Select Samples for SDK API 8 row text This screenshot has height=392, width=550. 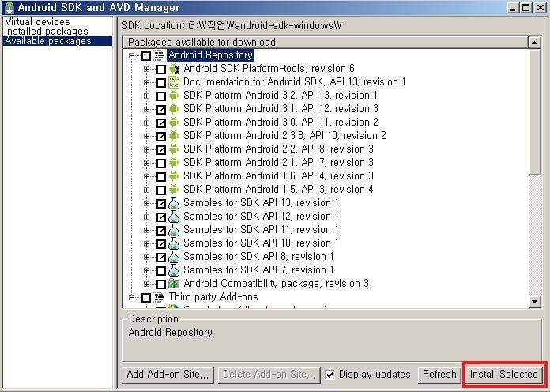pos(259,257)
